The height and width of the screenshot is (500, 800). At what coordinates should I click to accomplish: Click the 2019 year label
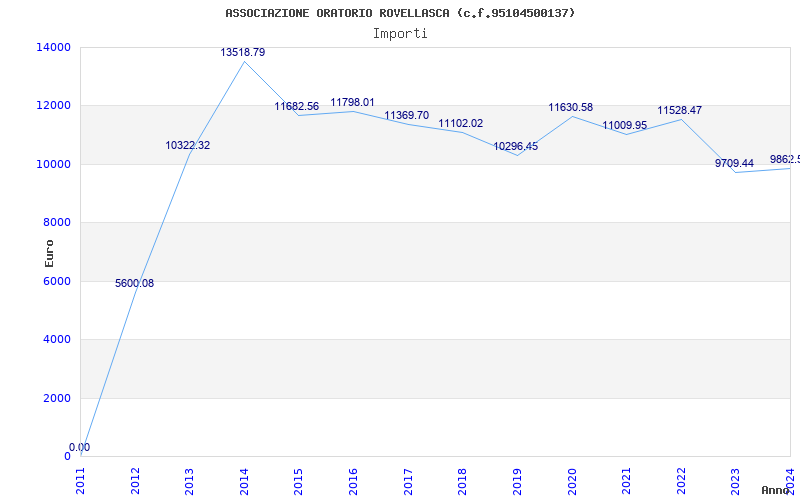(517, 481)
